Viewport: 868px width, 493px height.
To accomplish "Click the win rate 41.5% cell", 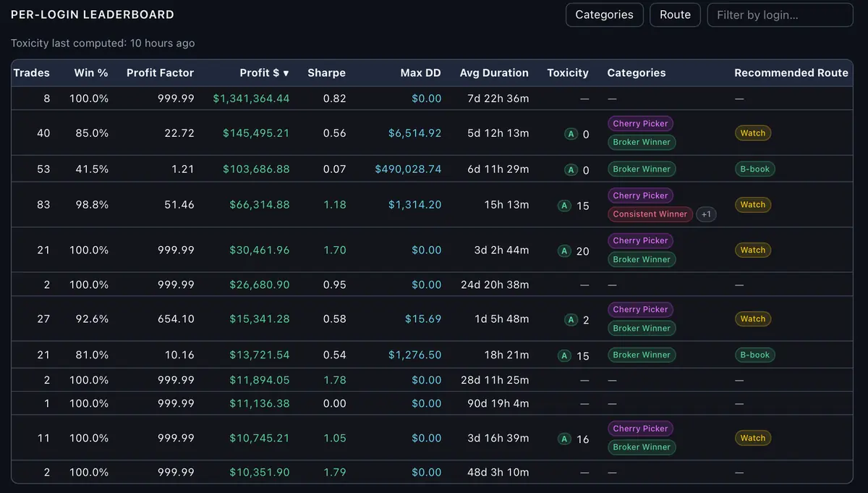I will (93, 169).
